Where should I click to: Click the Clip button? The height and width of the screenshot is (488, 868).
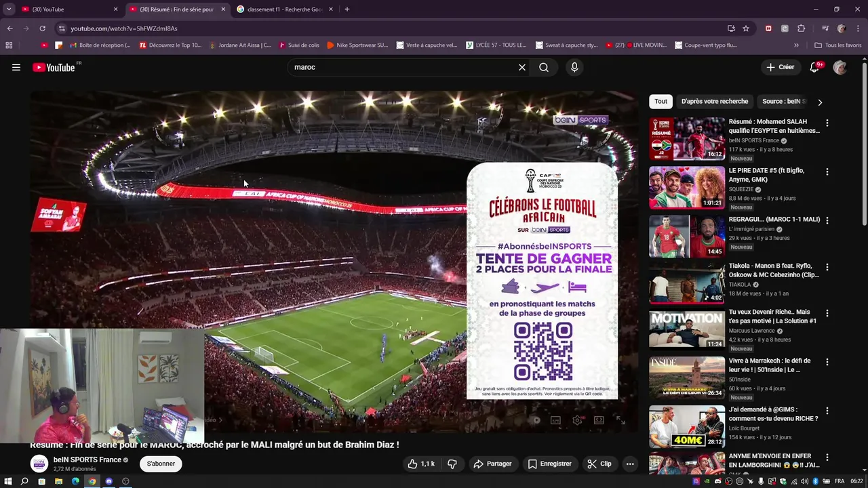coord(599,464)
